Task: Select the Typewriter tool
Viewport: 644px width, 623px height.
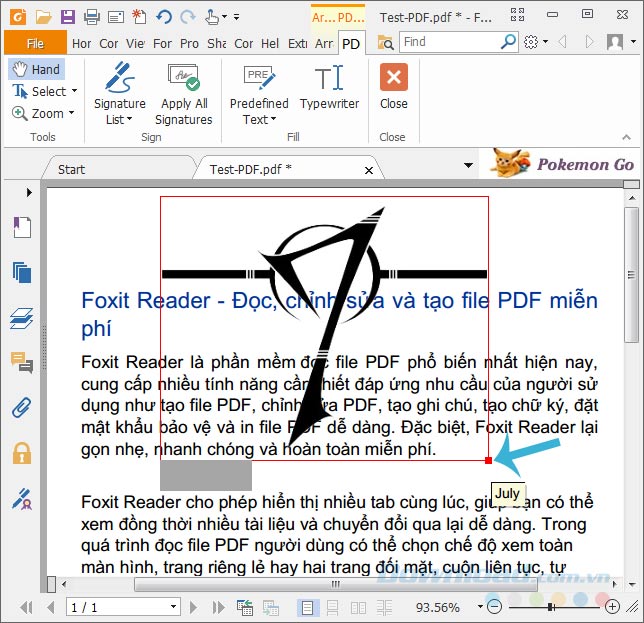Action: point(329,87)
